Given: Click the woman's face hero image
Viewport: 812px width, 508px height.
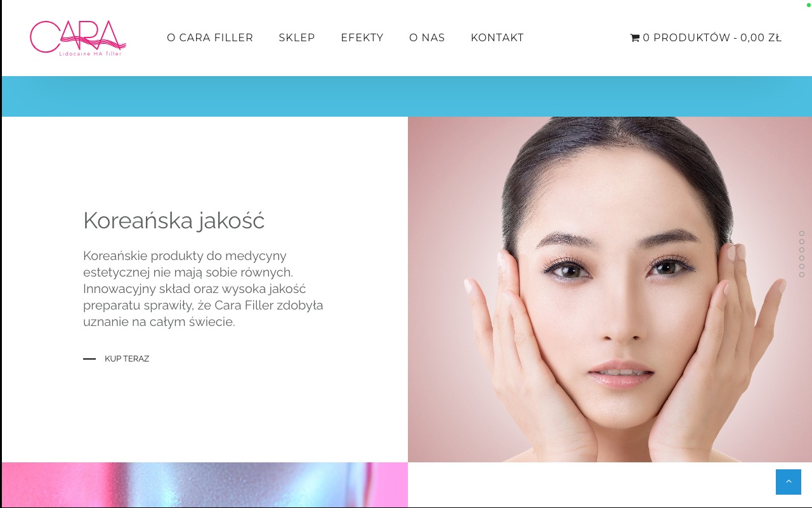Looking at the screenshot, I should click(610, 289).
